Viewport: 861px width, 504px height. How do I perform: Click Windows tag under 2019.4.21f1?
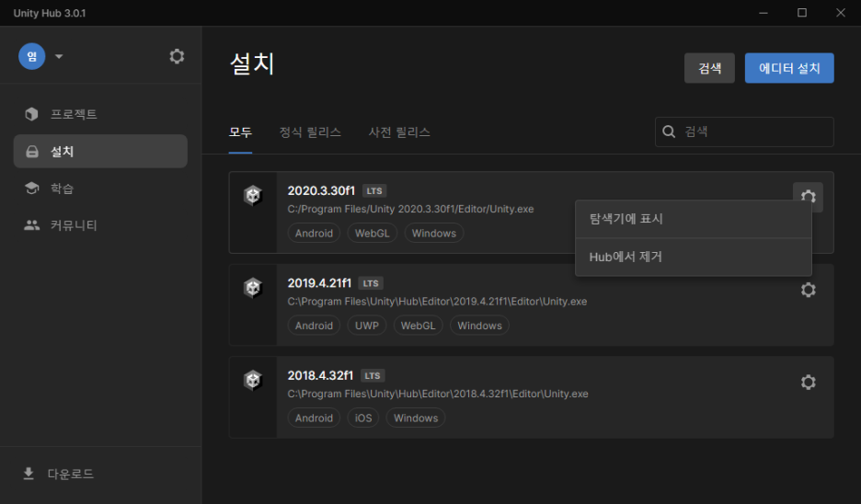(479, 326)
